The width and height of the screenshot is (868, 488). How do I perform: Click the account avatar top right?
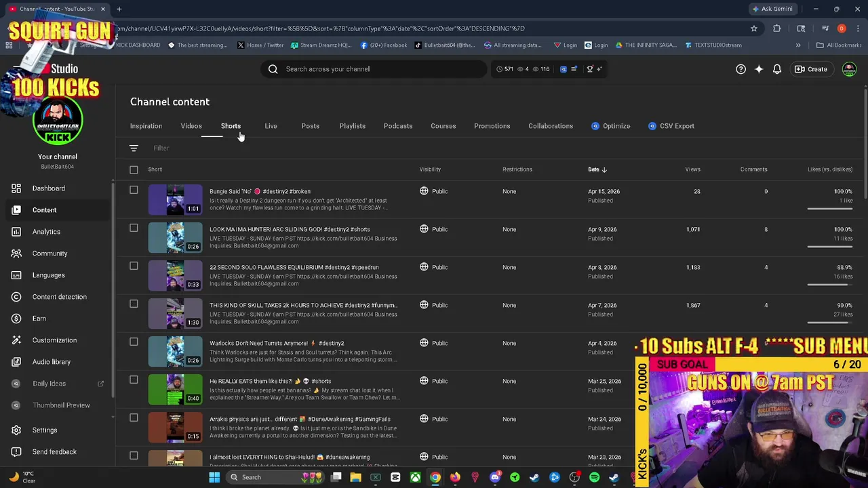(x=849, y=69)
